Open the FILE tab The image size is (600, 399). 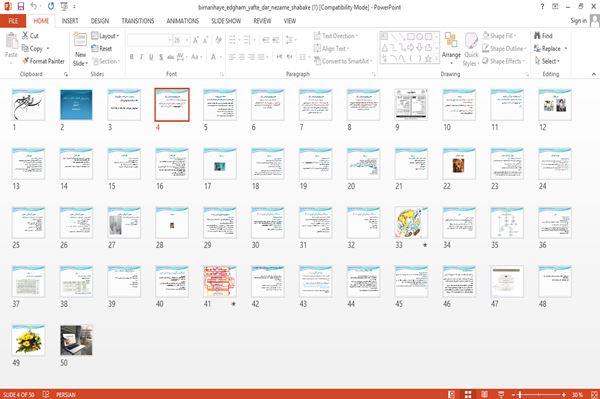(13, 21)
